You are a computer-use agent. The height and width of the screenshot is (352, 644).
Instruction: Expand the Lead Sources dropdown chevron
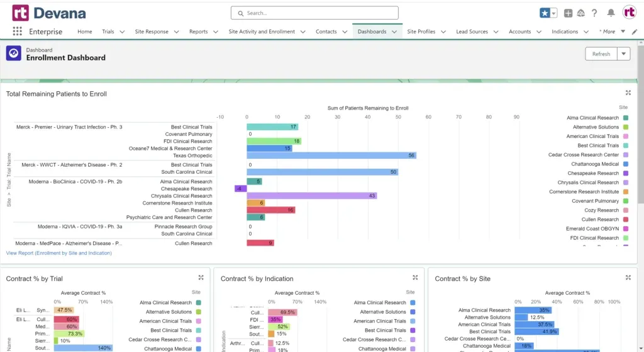pyautogui.click(x=496, y=31)
